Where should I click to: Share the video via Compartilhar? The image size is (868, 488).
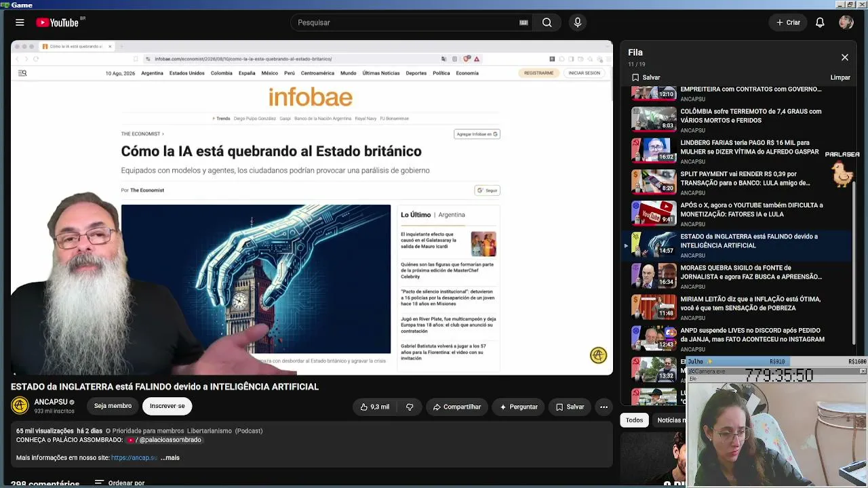457,407
